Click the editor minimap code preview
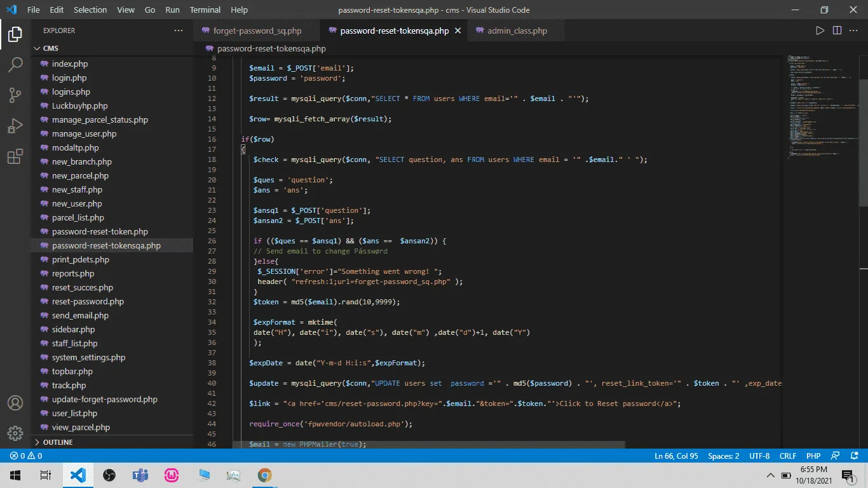The height and width of the screenshot is (488, 868). [x=822, y=108]
